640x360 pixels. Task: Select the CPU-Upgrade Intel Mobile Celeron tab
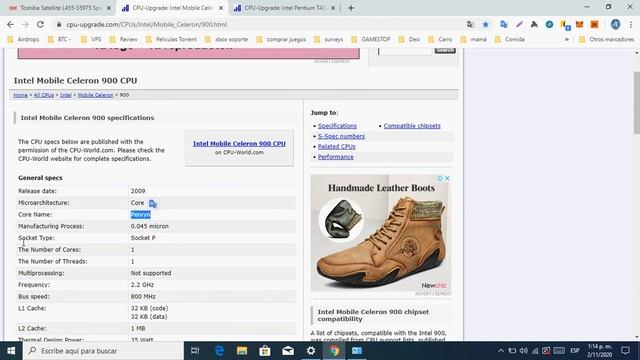172,8
